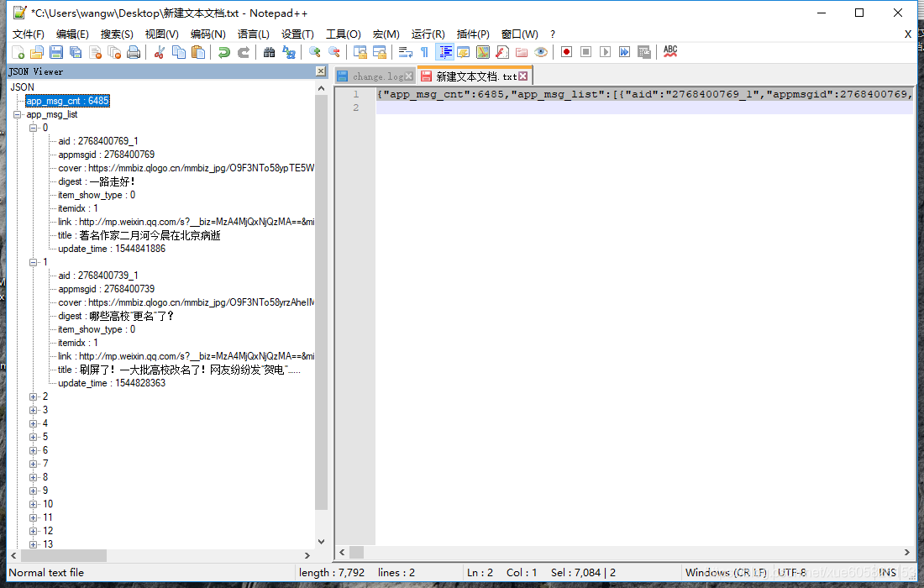Run macro multiple times icon
Screen dimensions: 924x588
click(625, 52)
